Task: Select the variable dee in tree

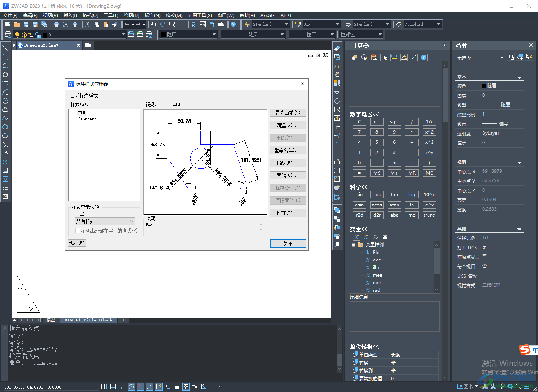Action: 377,260
